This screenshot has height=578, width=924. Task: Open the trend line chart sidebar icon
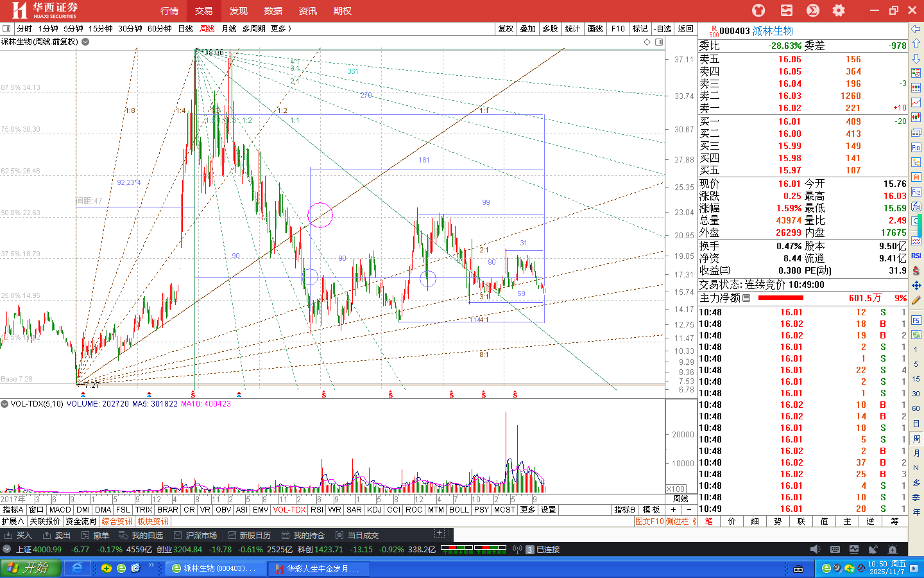point(916,103)
